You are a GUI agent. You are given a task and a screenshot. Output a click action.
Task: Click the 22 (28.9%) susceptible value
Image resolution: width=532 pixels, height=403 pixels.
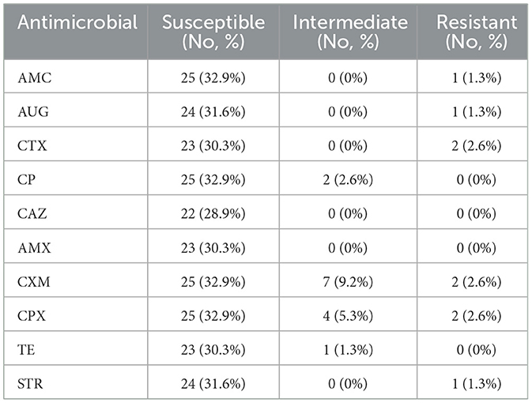[x=213, y=213]
